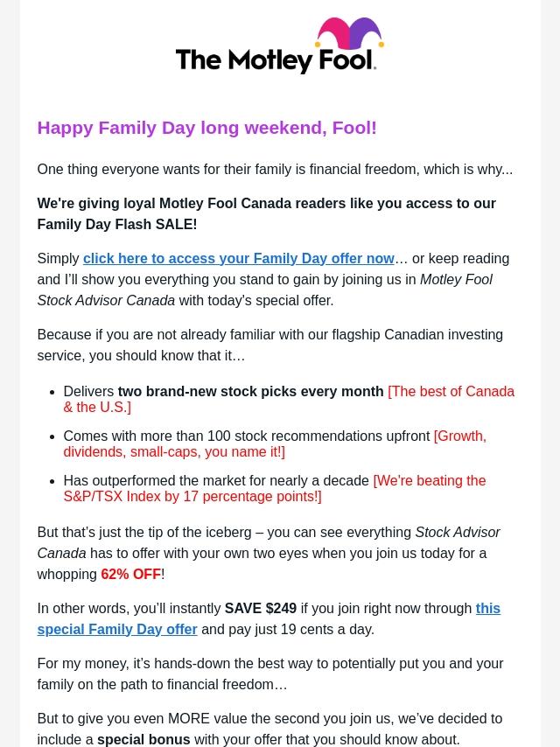Select the 'Has outperformed the market' bullet

[x=216, y=480]
